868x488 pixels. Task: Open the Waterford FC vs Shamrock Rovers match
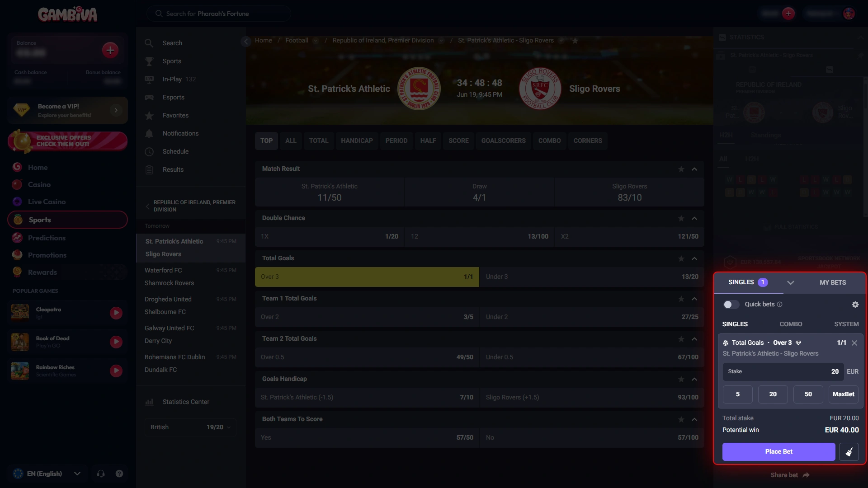point(190,277)
